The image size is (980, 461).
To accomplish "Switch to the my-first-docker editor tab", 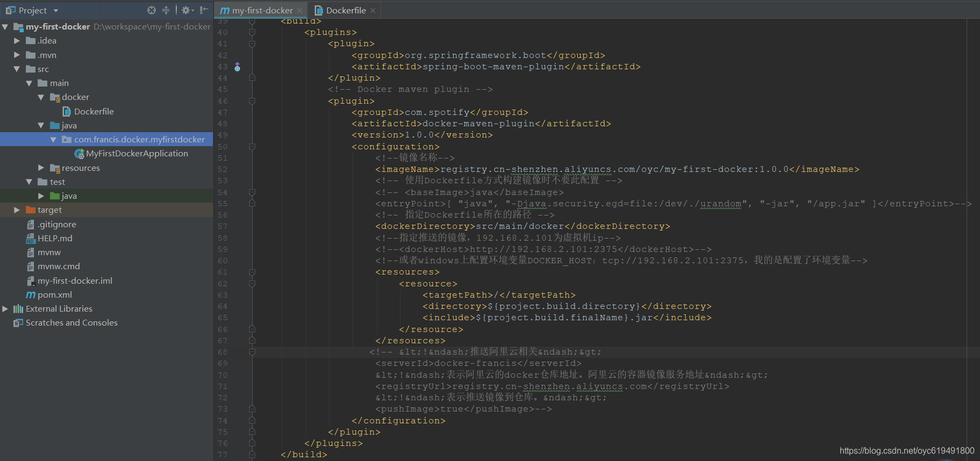I will coord(262,10).
